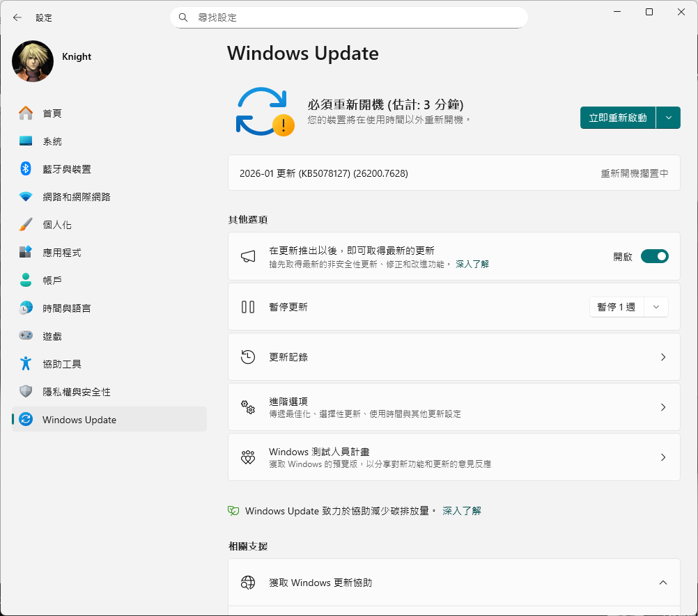Click the globe help icon for 獲取 Windows 更新協助
Image resolution: width=698 pixels, height=616 pixels.
coord(248,582)
